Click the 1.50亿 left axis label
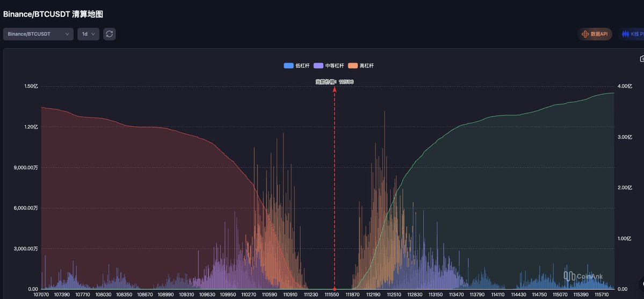The width and height of the screenshot is (644, 299). [x=31, y=87]
